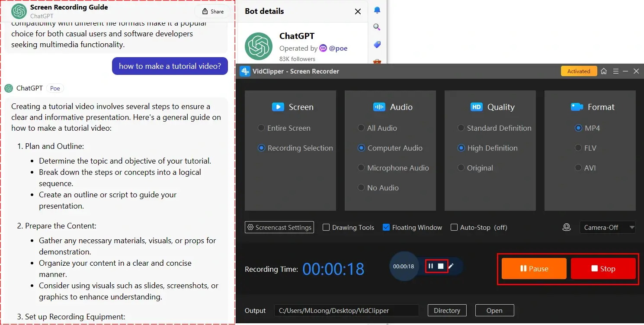Click the Open output folder button
Image resolution: width=644 pixels, height=325 pixels.
(x=494, y=310)
